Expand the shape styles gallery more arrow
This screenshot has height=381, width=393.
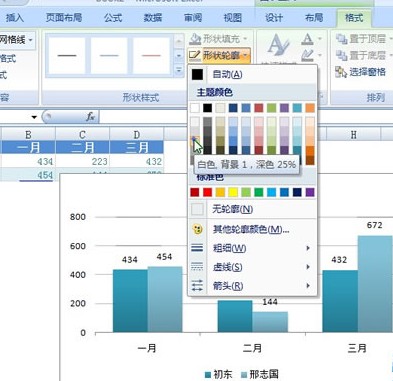click(179, 70)
